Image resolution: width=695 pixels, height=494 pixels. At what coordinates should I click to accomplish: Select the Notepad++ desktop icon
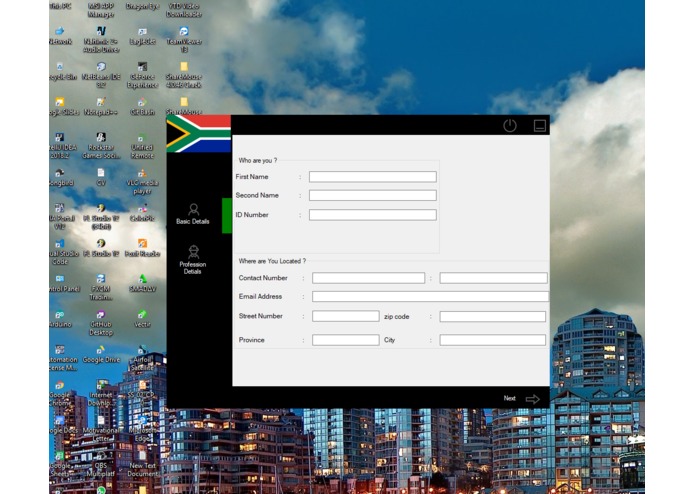[x=101, y=107]
